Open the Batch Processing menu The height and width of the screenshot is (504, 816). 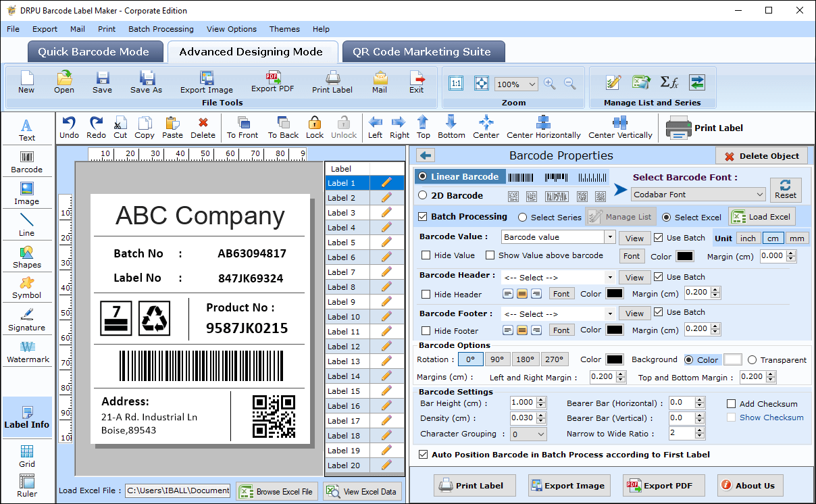click(x=161, y=29)
